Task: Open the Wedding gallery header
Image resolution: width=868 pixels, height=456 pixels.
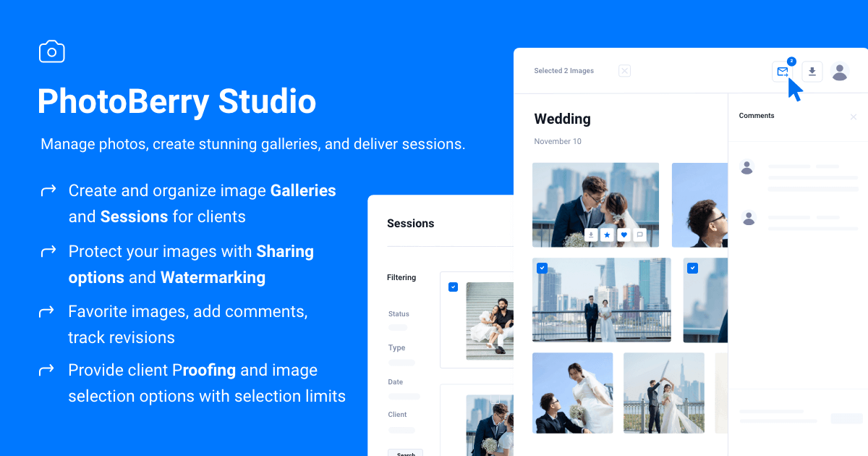Action: pyautogui.click(x=562, y=119)
